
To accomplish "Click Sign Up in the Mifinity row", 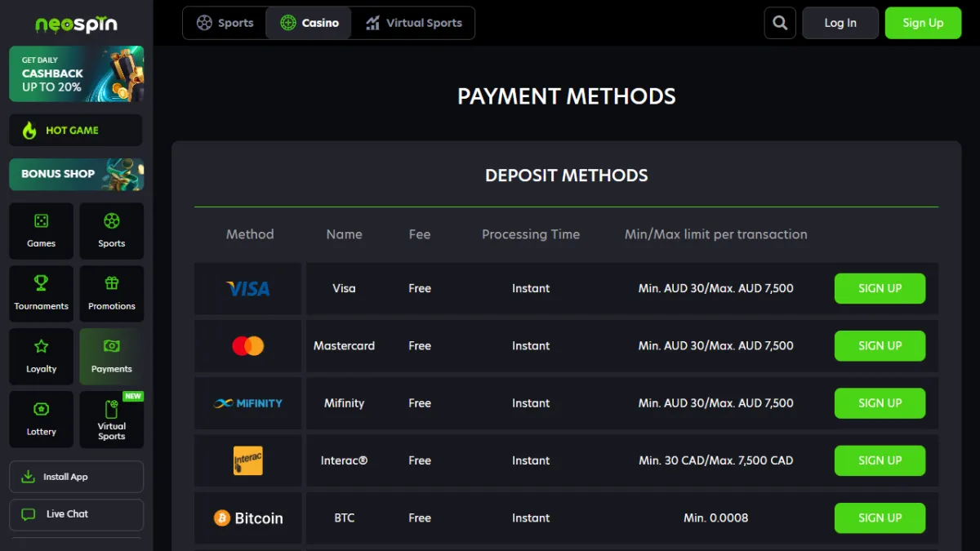I will tap(880, 403).
